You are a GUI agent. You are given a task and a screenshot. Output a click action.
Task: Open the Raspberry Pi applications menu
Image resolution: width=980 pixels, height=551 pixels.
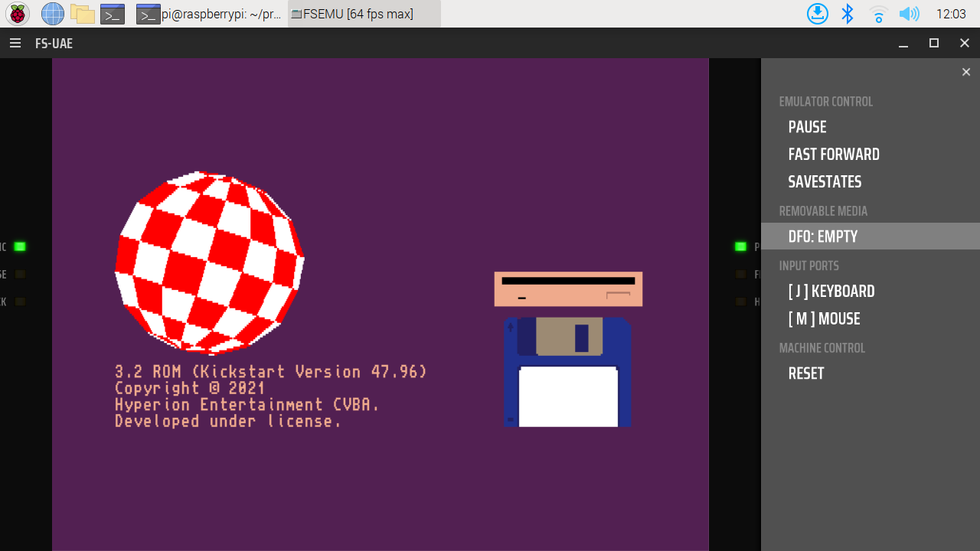(18, 14)
